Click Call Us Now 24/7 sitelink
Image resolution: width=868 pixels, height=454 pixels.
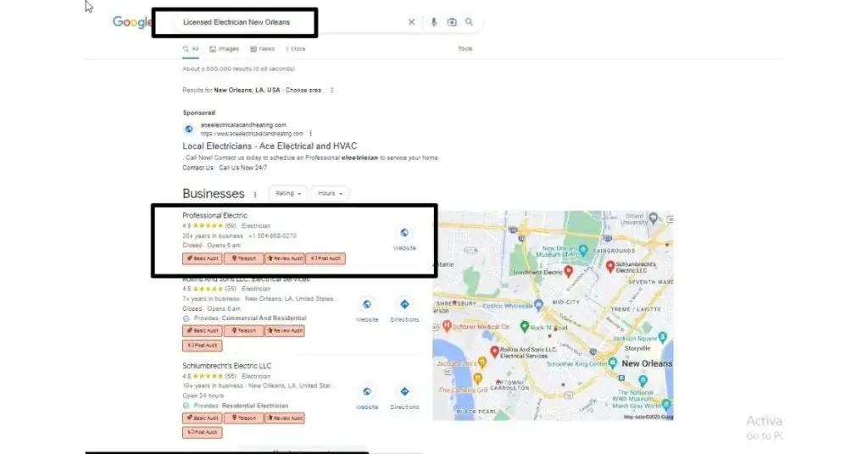[x=242, y=168]
